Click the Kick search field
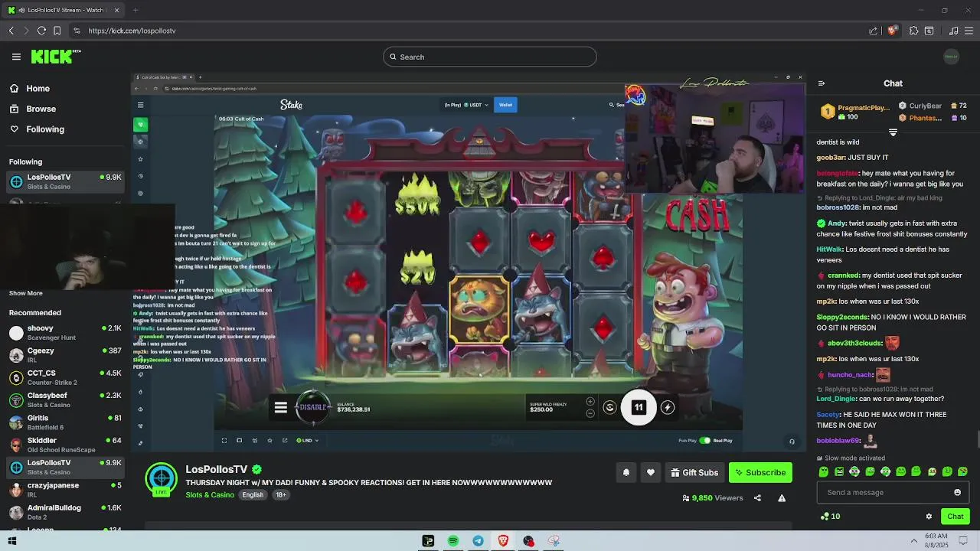Viewport: 980px width, 551px height. click(490, 57)
